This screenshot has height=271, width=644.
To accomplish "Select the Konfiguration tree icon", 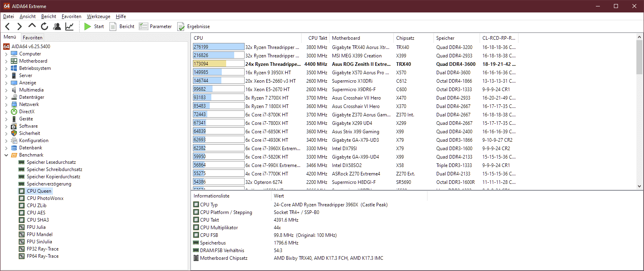I will pos(14,141).
